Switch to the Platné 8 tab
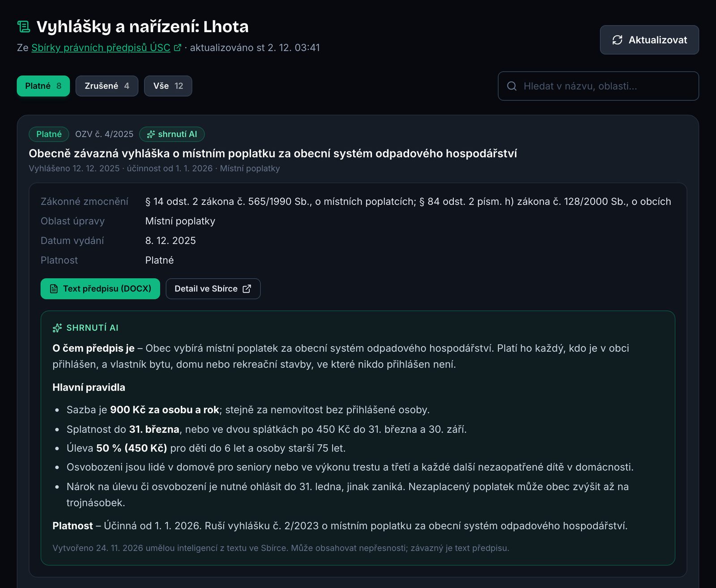The image size is (716, 588). pos(43,86)
